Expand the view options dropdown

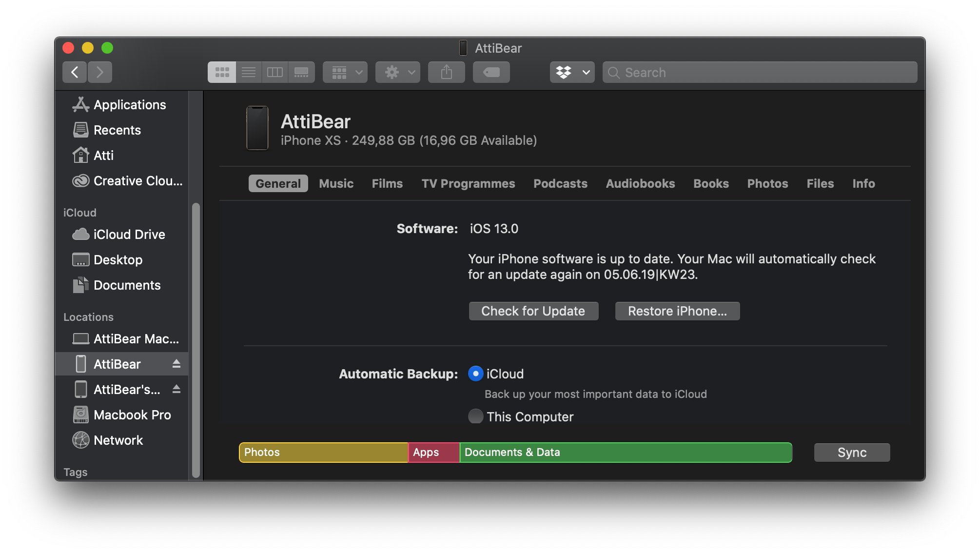(344, 72)
